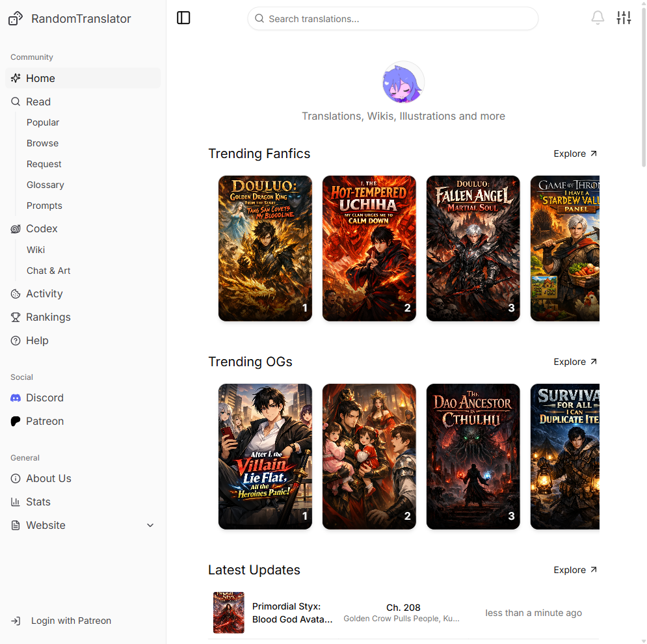Click the Activity cookie icon

pyautogui.click(x=16, y=294)
